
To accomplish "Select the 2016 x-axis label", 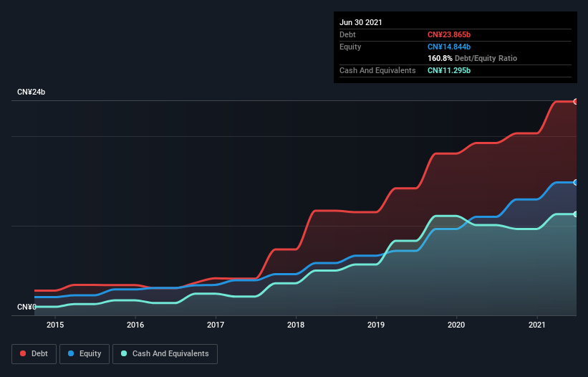I will pyautogui.click(x=135, y=325).
